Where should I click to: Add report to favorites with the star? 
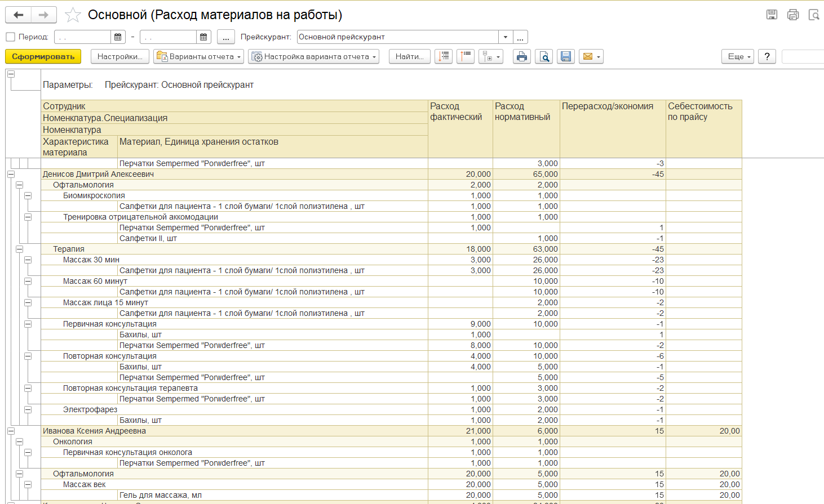tap(73, 15)
